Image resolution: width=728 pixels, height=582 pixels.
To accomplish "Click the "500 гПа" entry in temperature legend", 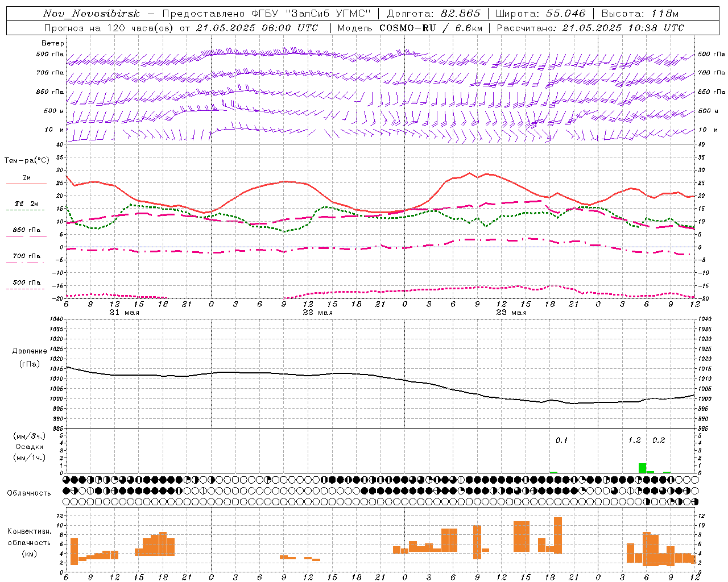I will pos(27,282).
